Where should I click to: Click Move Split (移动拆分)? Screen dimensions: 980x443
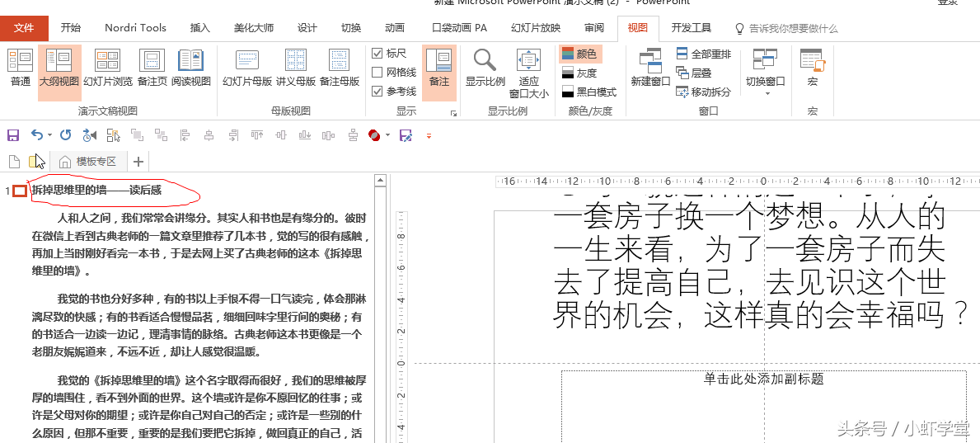pos(704,92)
